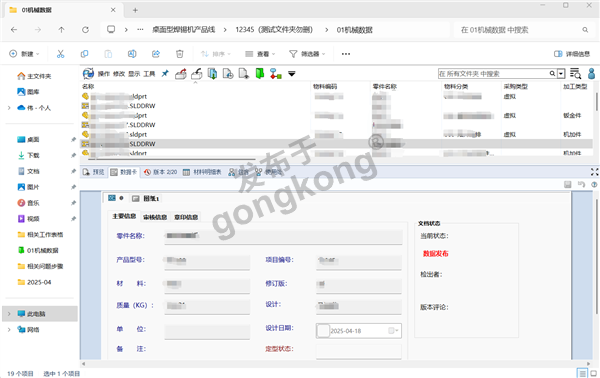600x378 pixels.
Task: Click the Copy icon in Explorer toolbar
Action: [84, 54]
